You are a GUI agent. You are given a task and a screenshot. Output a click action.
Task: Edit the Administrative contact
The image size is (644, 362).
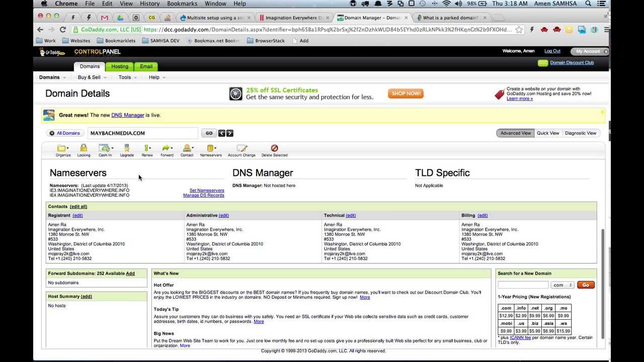point(223,215)
